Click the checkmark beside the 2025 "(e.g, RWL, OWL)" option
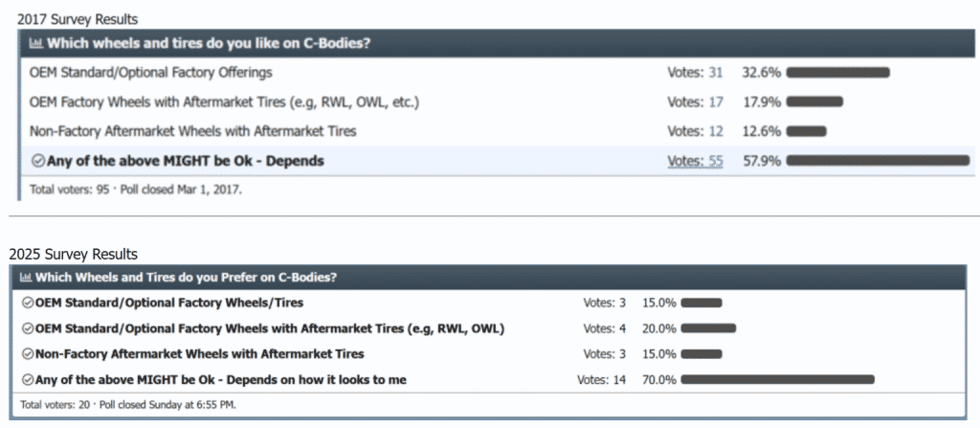This screenshot has width=980, height=428. pyautogui.click(x=27, y=329)
